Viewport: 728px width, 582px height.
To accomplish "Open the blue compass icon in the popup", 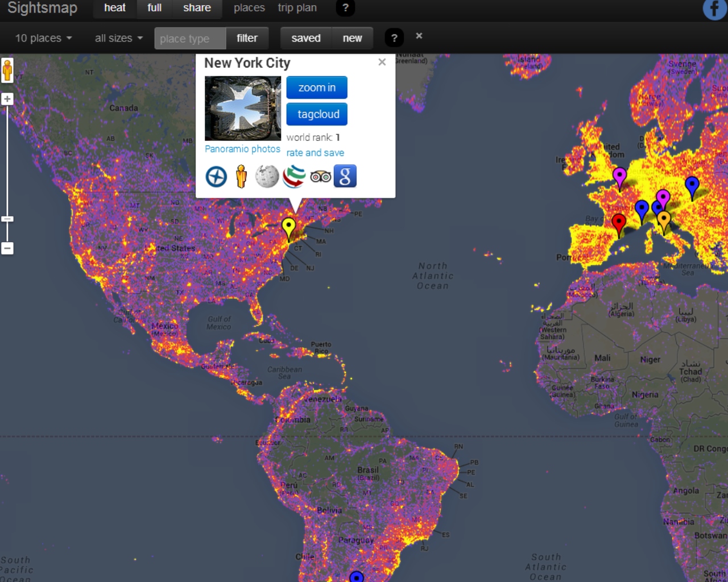I will [216, 177].
